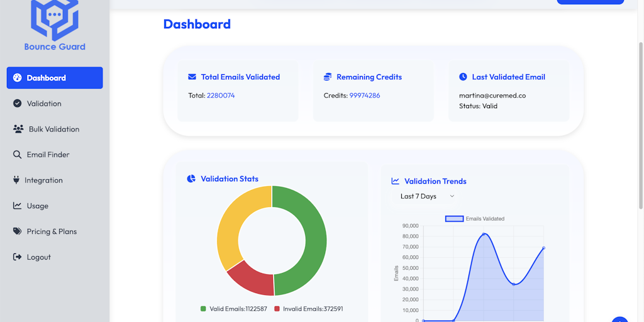
Task: Open the Usage page
Action: pos(55,206)
